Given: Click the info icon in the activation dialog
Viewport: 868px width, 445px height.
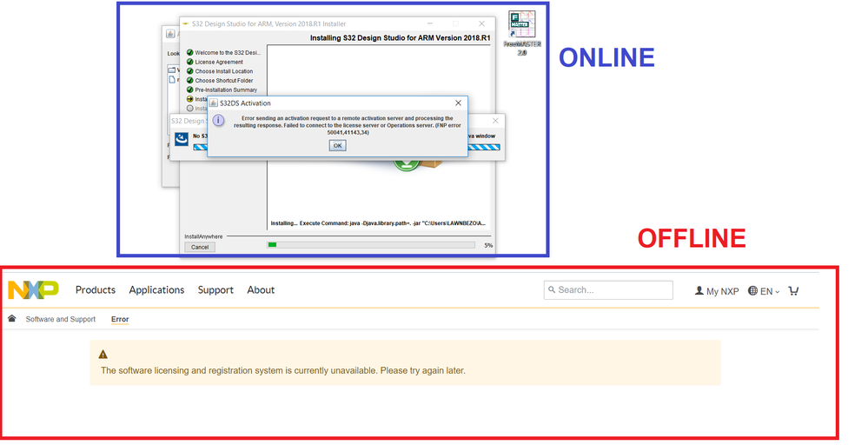Looking at the screenshot, I should 219,120.
